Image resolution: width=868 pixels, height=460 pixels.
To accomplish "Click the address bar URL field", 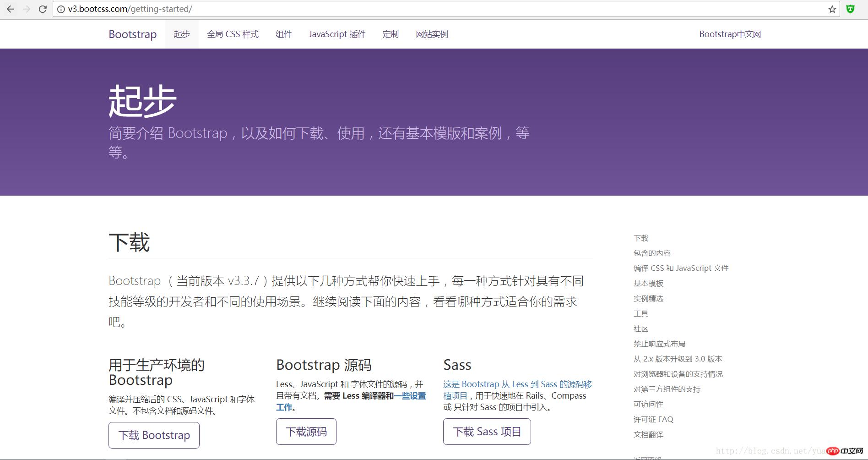I will pos(412,9).
